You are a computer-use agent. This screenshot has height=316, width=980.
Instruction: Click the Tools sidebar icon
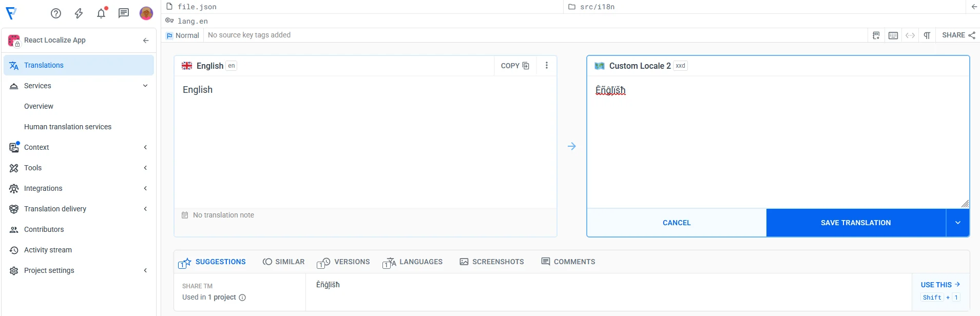(x=14, y=168)
